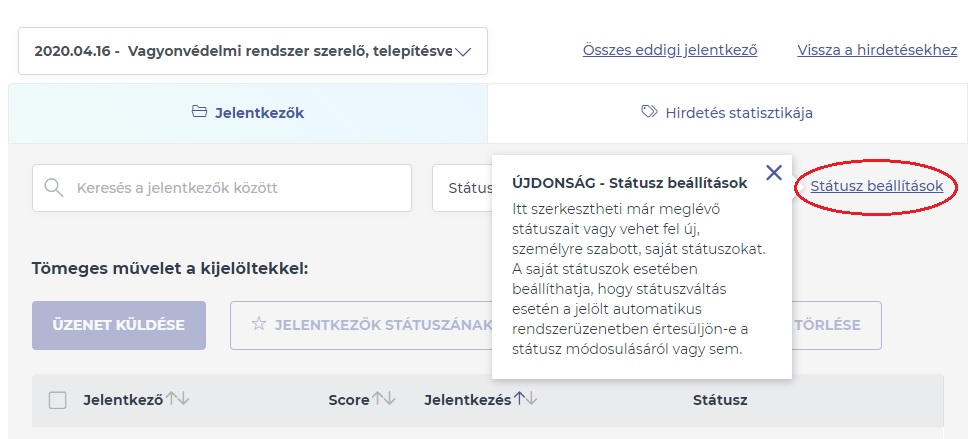The width and height of the screenshot is (970, 439).
Task: Open the Hirdetés statisztikája tab
Action: point(728,113)
